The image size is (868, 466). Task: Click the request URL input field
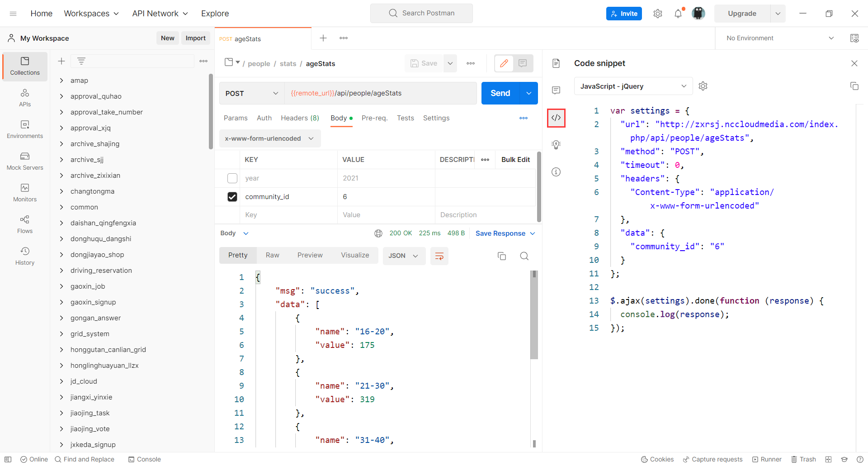tap(380, 93)
